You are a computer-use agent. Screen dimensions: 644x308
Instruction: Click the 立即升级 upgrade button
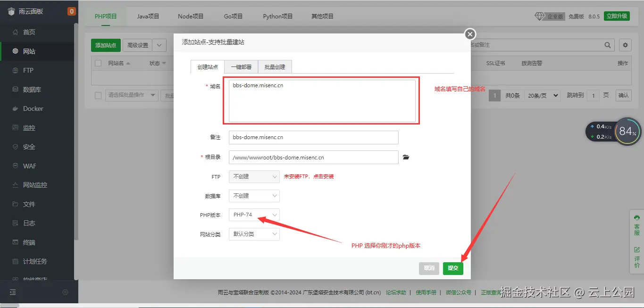coord(617,16)
